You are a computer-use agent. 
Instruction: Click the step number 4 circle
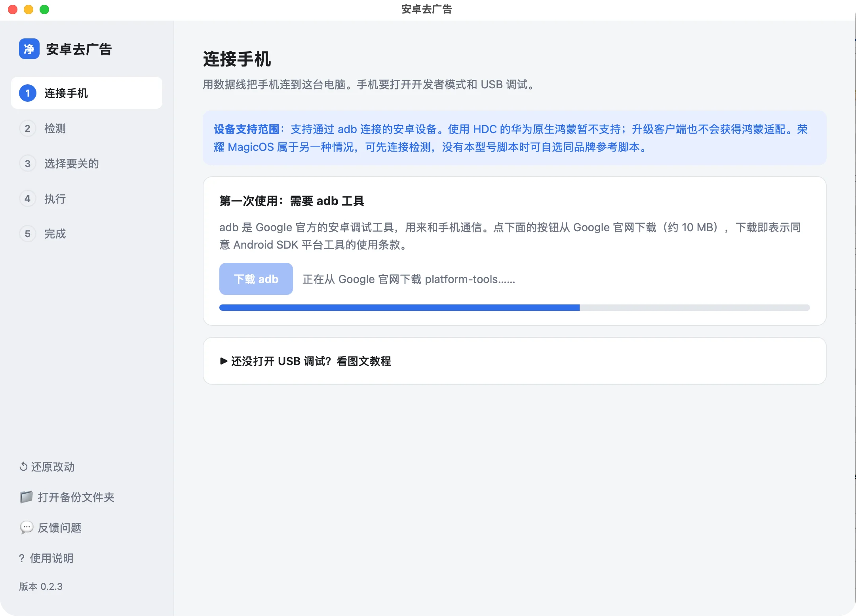pyautogui.click(x=28, y=199)
